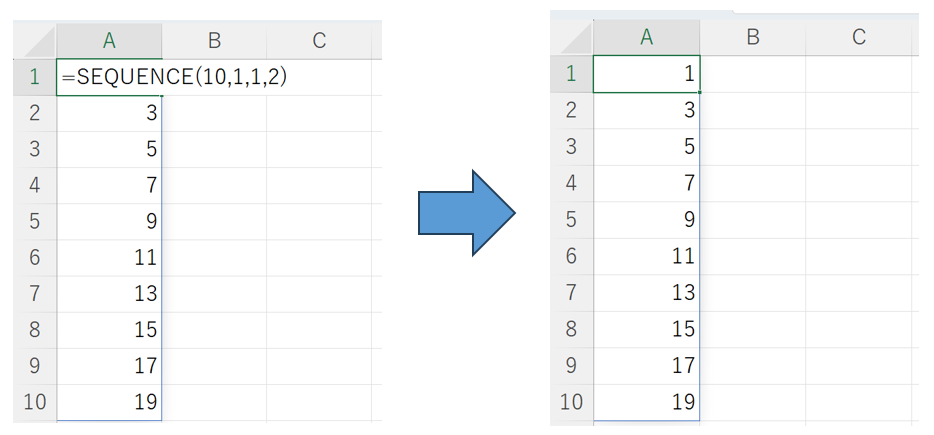Select right sheet cell showing 11

tap(646, 256)
